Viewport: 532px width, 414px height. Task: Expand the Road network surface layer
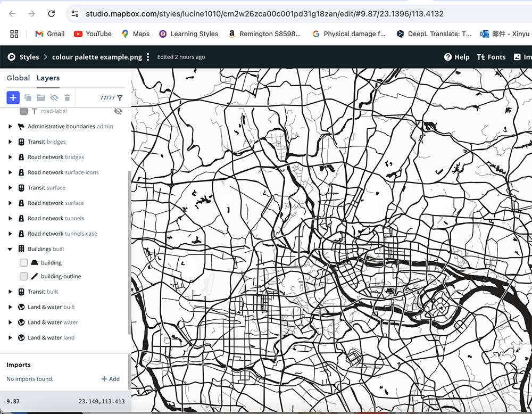pos(10,203)
